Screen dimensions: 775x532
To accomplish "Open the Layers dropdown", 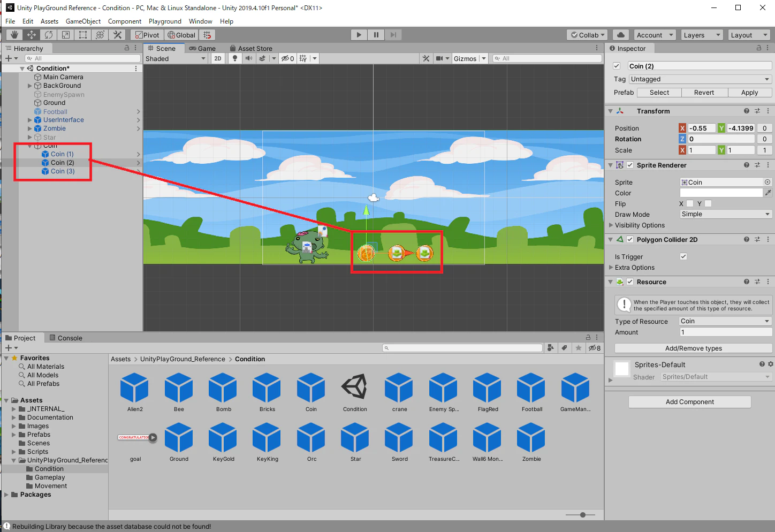I will click(702, 35).
